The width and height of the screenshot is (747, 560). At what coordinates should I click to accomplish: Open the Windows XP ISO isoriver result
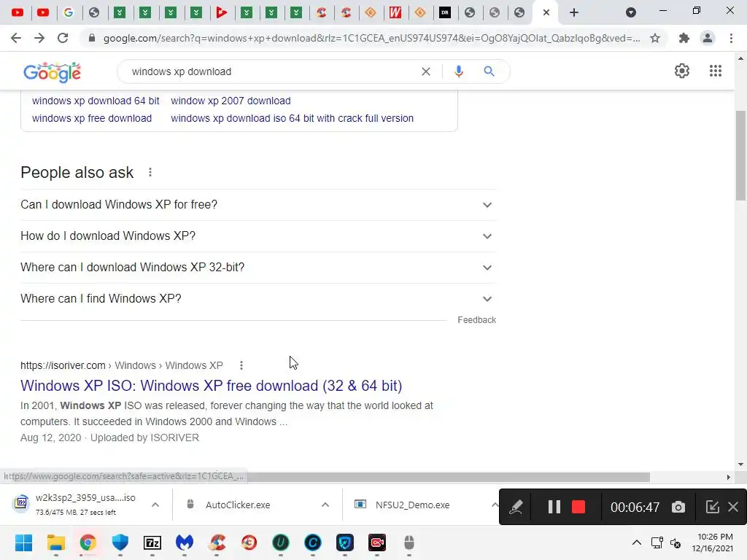211,385
